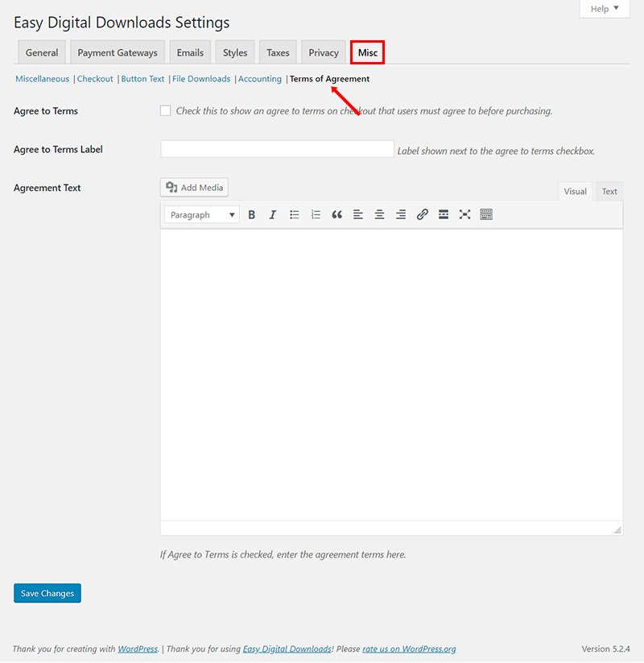Select the Terms of Agreement subsection
This screenshot has width=644, height=663.
(x=329, y=79)
